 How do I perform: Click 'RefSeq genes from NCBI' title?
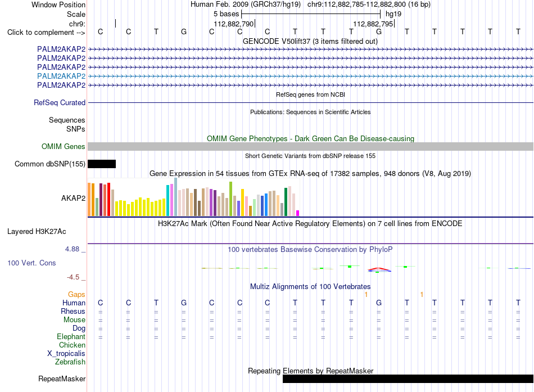(x=310, y=94)
